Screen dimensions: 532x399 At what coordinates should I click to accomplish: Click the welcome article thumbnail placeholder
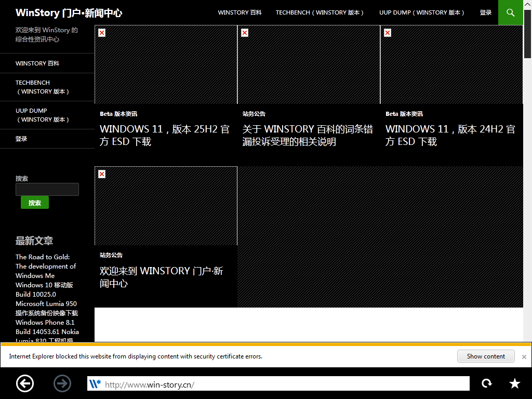166,206
